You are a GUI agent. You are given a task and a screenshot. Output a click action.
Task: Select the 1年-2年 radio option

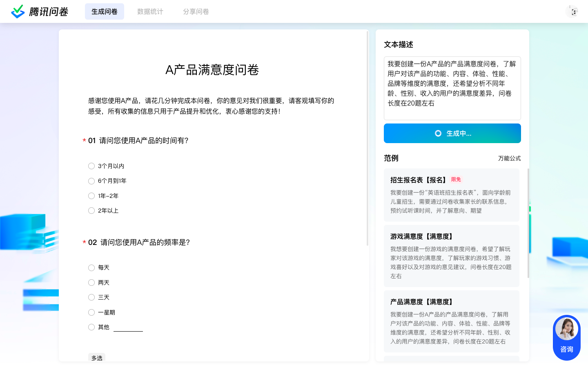tap(91, 196)
